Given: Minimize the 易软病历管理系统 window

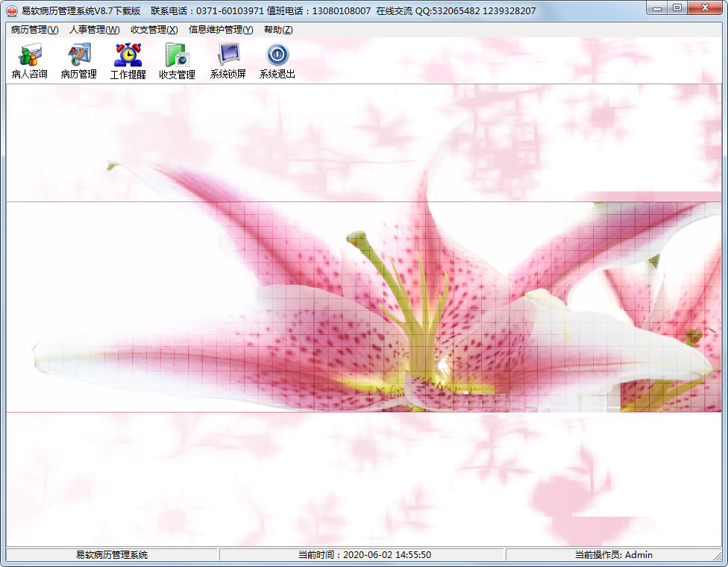Looking at the screenshot, I should pos(657,8).
